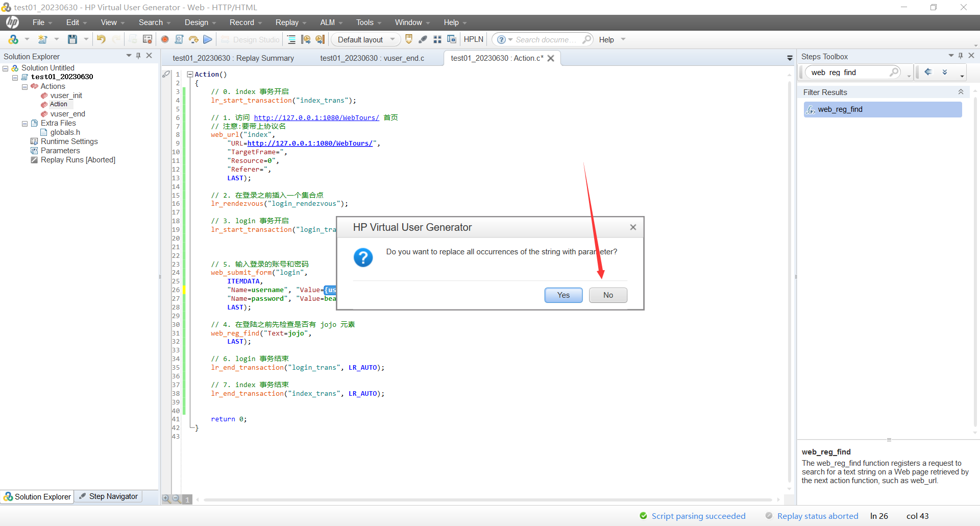The image size is (980, 526).
Task: Open the URL link in web_url call
Action: (310, 144)
